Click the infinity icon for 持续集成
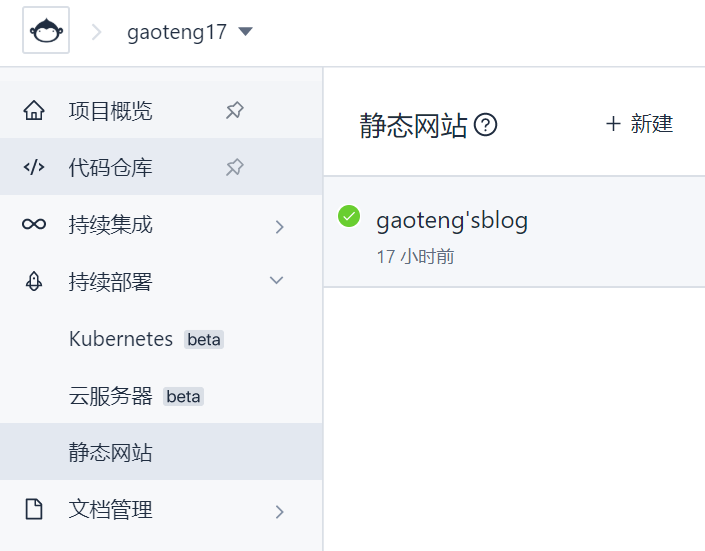705x551 pixels. tap(34, 225)
